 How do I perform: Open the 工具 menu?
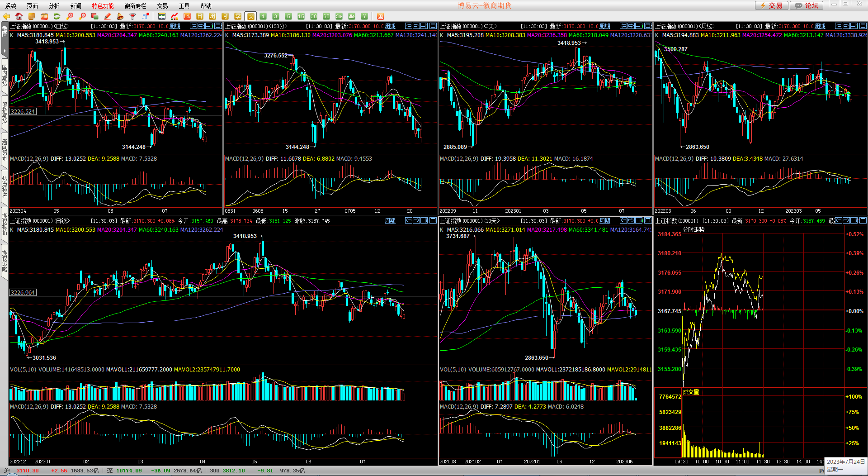(x=184, y=6)
